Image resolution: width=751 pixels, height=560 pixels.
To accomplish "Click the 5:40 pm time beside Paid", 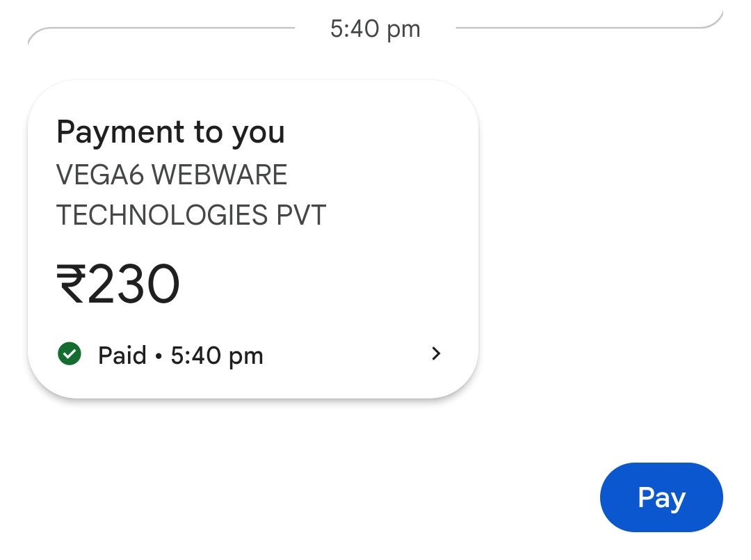I will coord(217,355).
